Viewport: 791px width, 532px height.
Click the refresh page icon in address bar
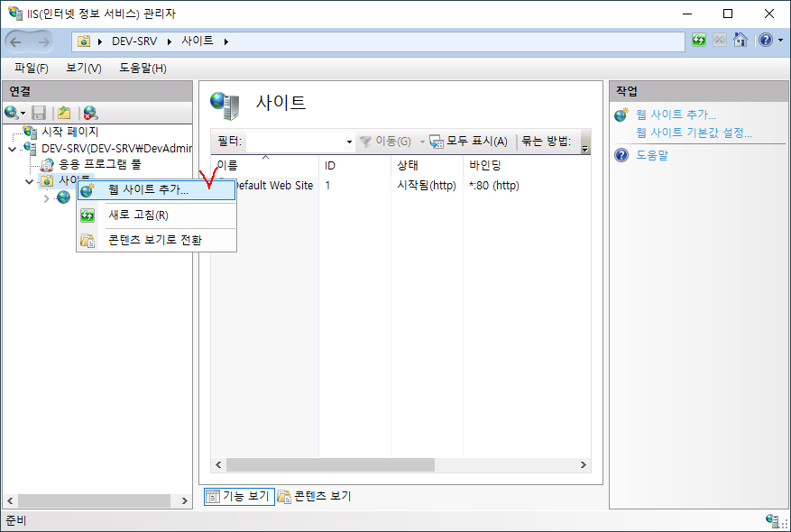[699, 41]
